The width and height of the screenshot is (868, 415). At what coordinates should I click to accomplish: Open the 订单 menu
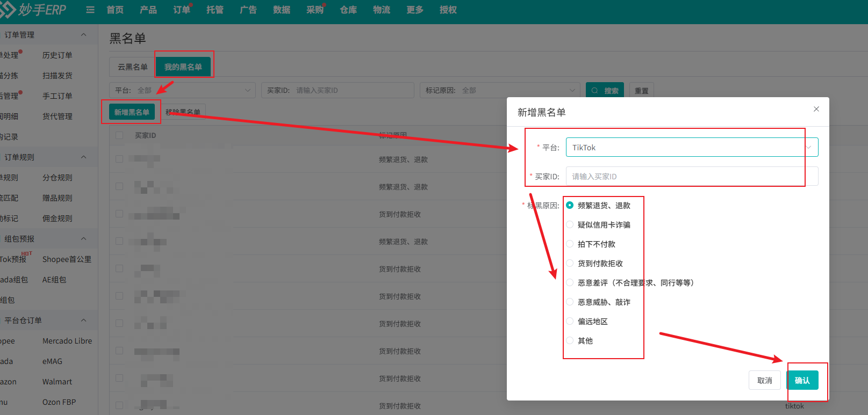tap(182, 10)
